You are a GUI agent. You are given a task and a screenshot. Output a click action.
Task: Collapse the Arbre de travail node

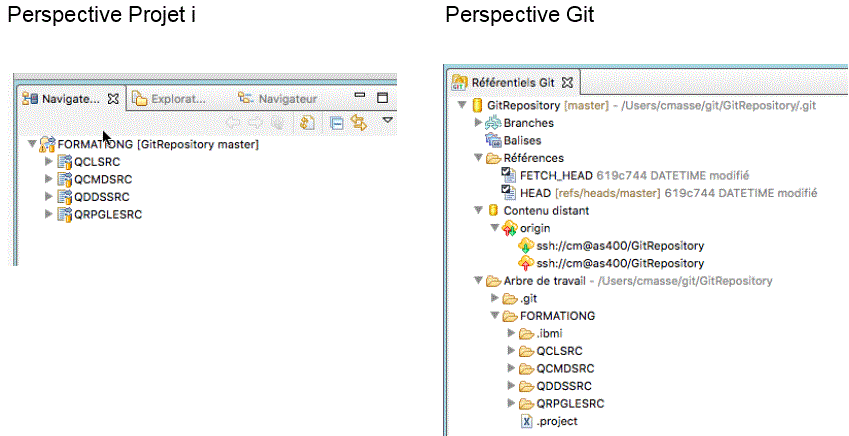point(478,281)
